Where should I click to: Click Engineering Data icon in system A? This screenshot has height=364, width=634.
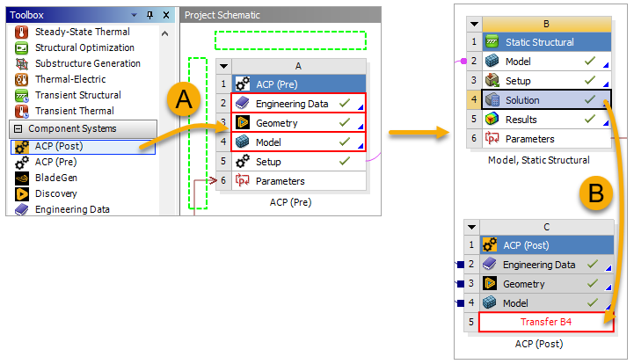tap(242, 103)
